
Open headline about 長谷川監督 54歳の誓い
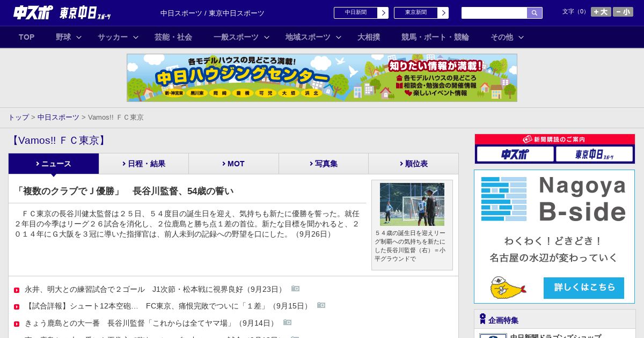(124, 191)
